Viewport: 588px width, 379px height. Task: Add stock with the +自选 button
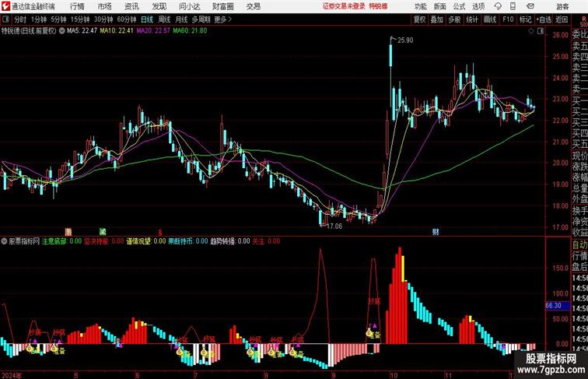(544, 19)
